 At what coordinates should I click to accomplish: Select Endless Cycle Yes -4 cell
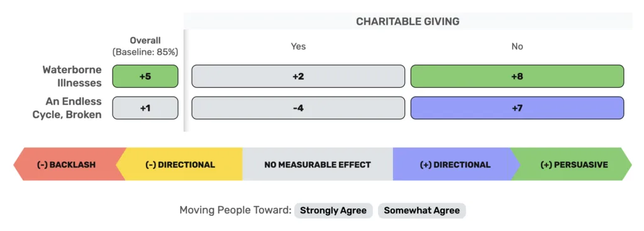[298, 108]
